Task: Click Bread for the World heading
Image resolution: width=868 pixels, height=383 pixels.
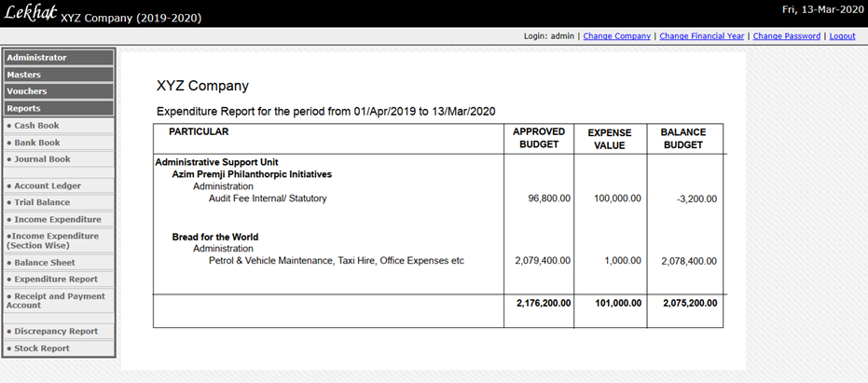Action: click(214, 237)
